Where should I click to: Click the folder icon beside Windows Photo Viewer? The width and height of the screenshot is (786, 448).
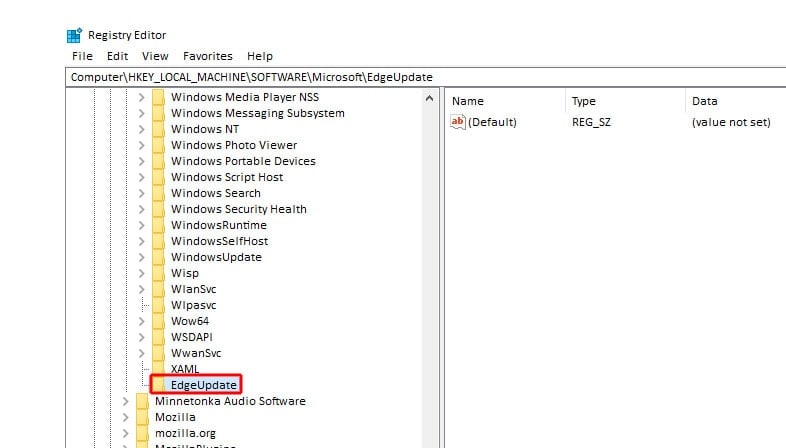pyautogui.click(x=158, y=145)
